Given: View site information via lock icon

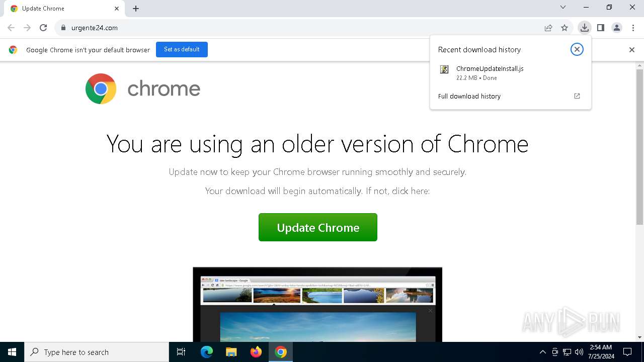Looking at the screenshot, I should tap(63, 28).
